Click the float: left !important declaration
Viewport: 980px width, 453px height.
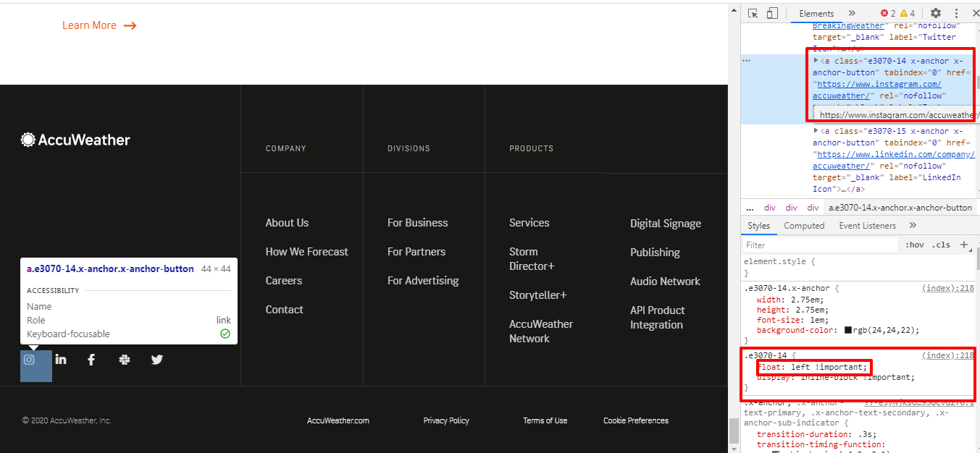point(811,367)
